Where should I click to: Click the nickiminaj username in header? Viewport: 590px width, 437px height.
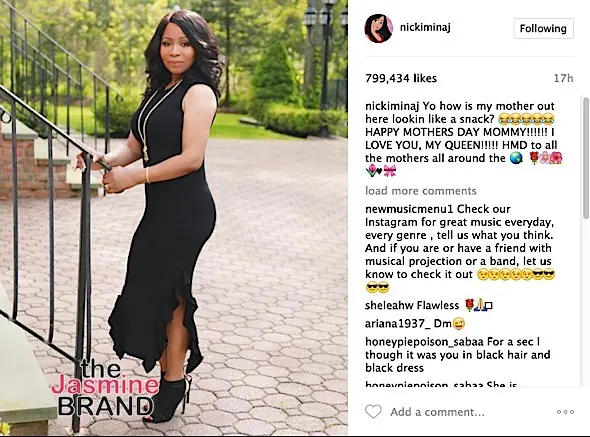425,27
